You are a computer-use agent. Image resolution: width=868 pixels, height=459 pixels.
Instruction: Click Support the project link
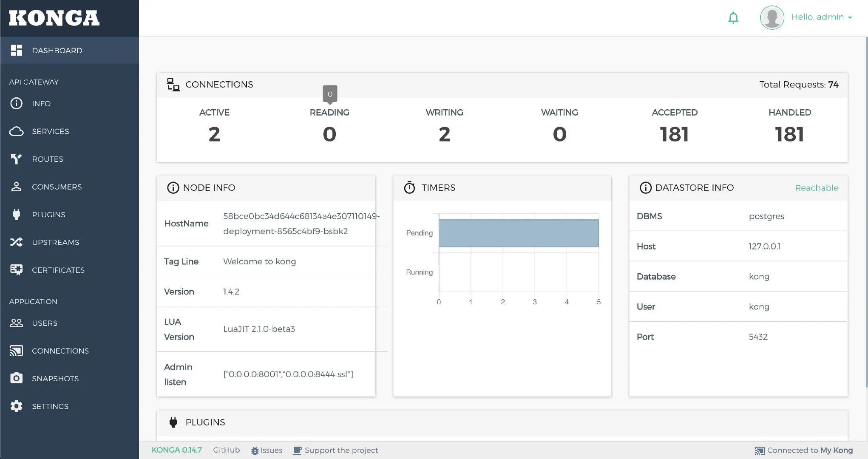coord(341,450)
